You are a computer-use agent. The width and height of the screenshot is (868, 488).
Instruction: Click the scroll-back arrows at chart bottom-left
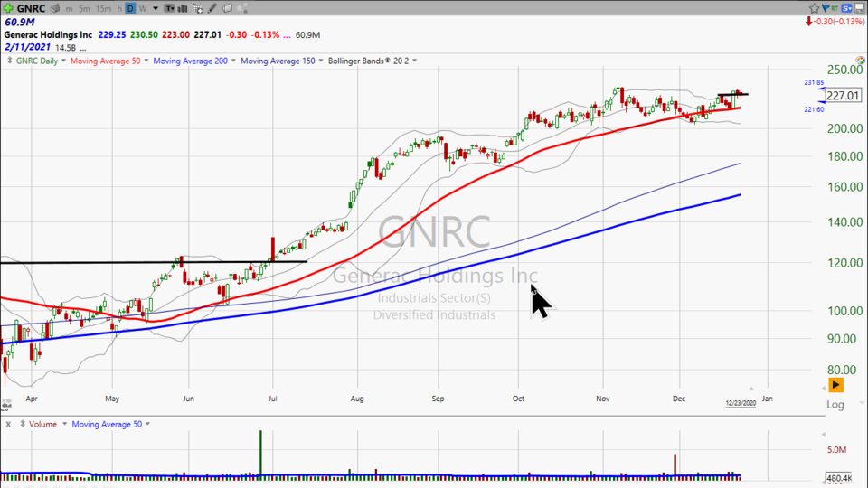pyautogui.click(x=6, y=405)
